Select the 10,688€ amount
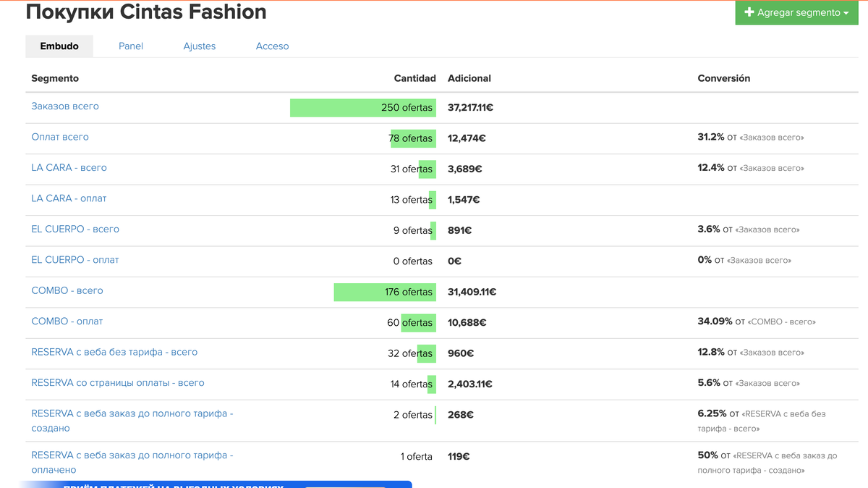The image size is (868, 488). [467, 323]
